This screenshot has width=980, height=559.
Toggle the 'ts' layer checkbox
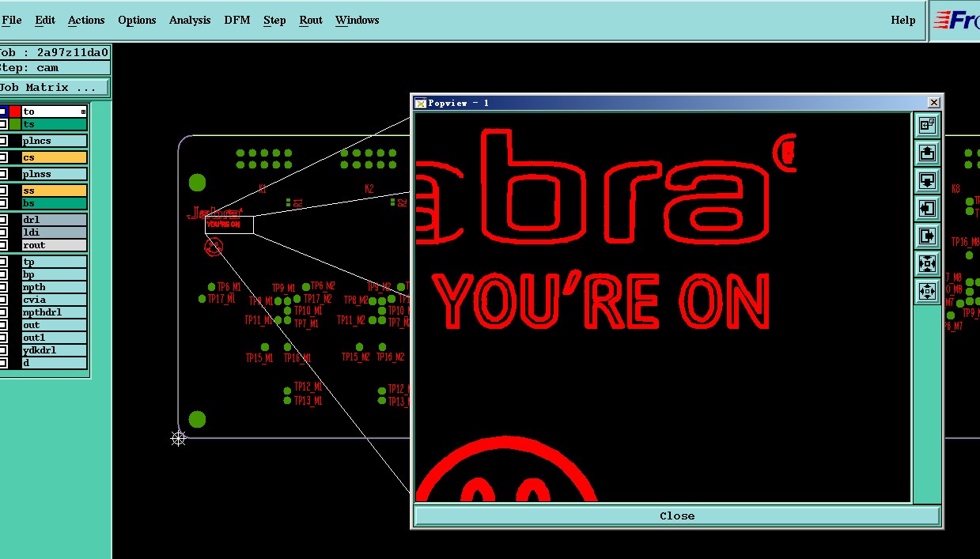pos(3,124)
